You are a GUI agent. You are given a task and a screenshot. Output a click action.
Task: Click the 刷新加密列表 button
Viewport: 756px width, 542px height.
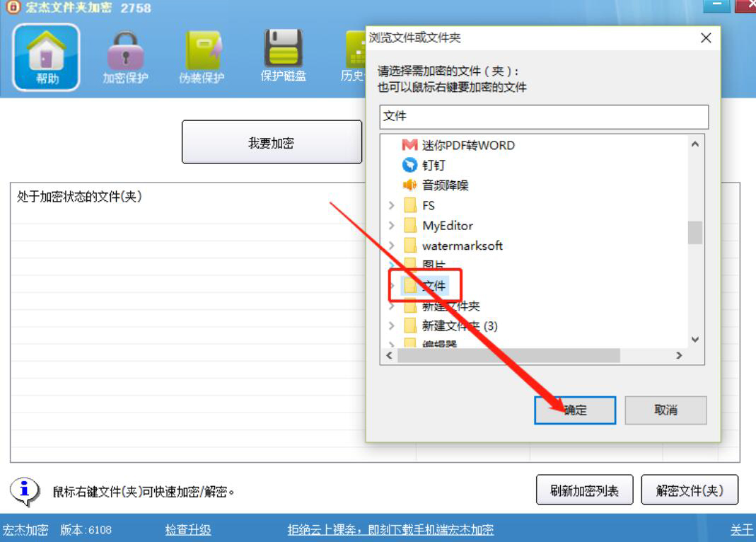(584, 490)
